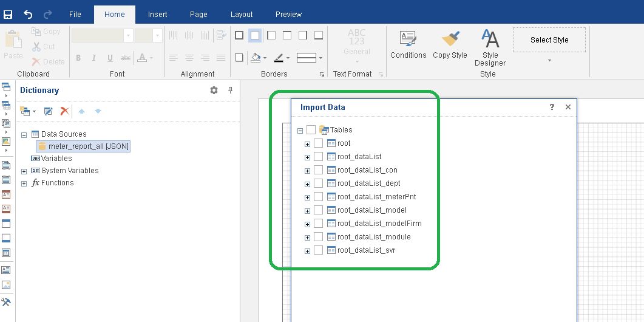Select the Variables tree item
This screenshot has height=322, width=644.
pos(52,159)
